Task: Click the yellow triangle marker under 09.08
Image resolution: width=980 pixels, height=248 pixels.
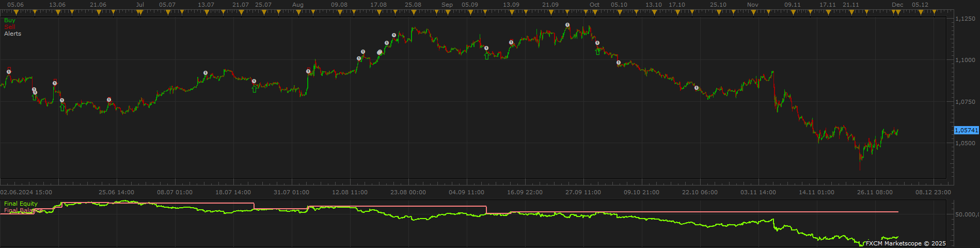Action: (x=339, y=12)
